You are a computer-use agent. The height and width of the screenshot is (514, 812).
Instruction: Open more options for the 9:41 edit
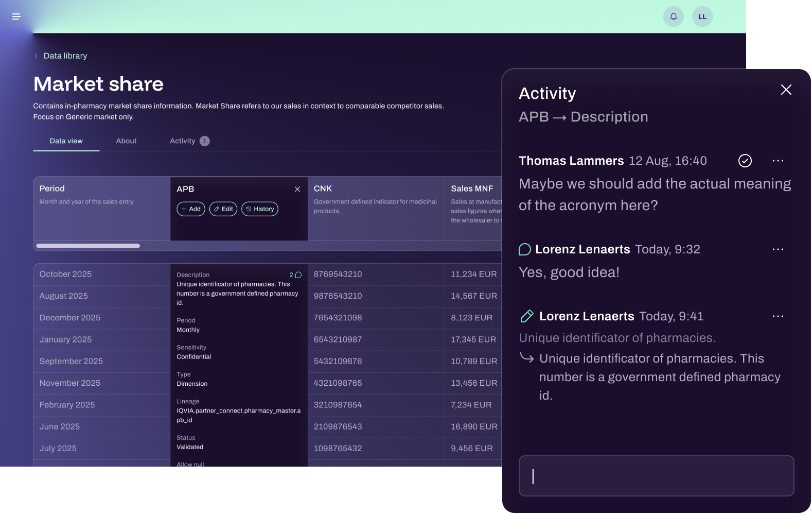click(x=778, y=316)
